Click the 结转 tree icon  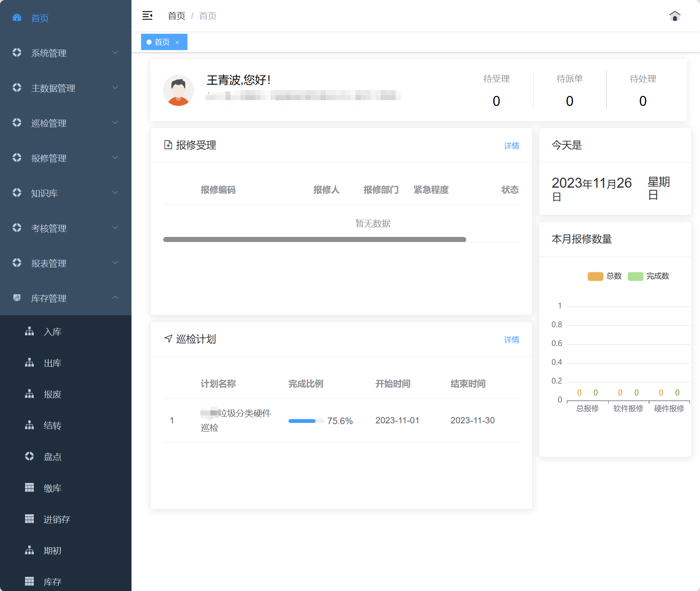[29, 425]
